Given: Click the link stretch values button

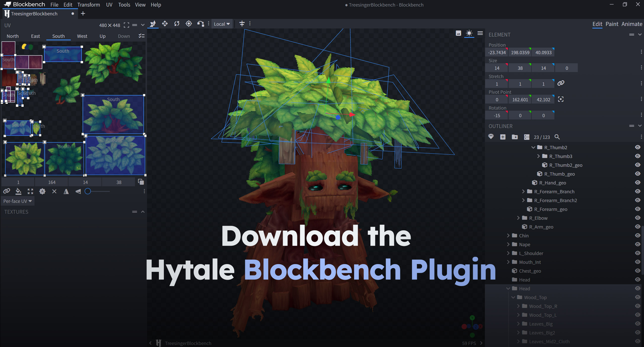Looking at the screenshot, I should point(561,83).
